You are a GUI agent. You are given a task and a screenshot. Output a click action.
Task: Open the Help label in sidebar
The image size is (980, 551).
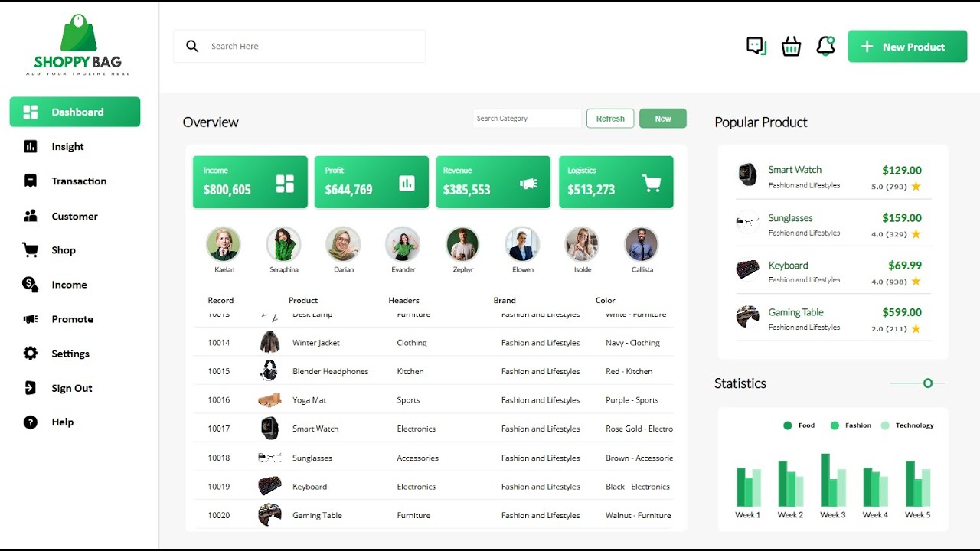(63, 422)
